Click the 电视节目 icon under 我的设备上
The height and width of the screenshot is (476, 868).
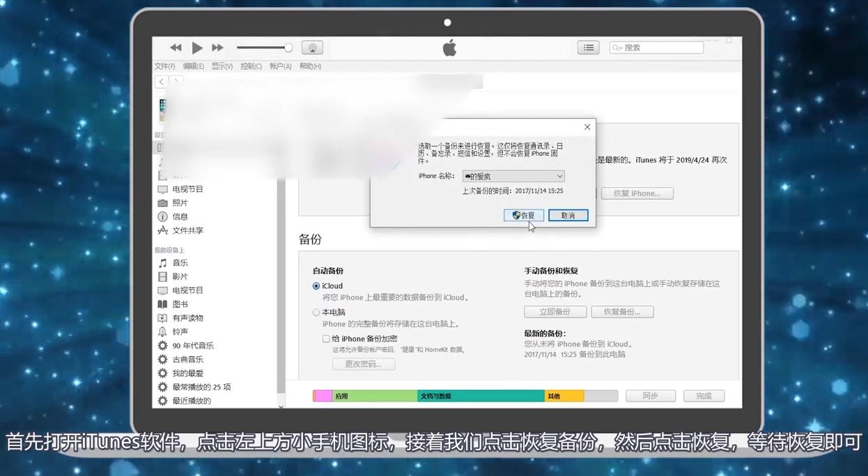(162, 290)
